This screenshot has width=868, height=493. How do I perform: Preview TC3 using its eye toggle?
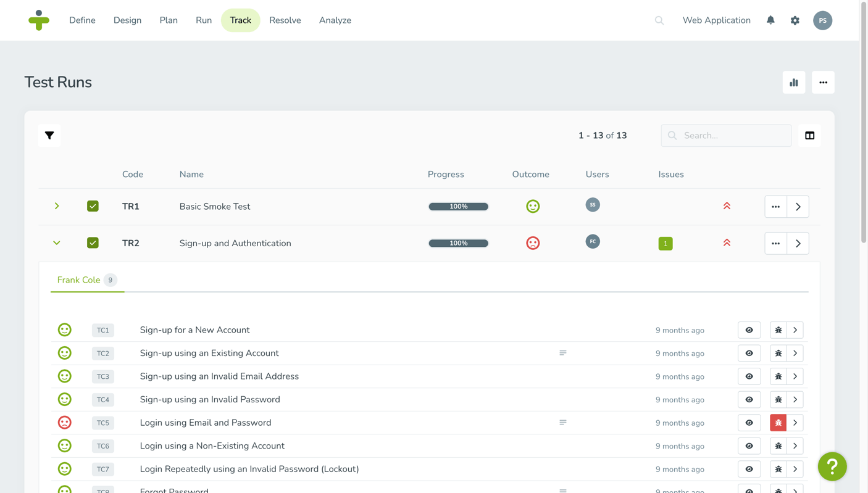(x=749, y=376)
